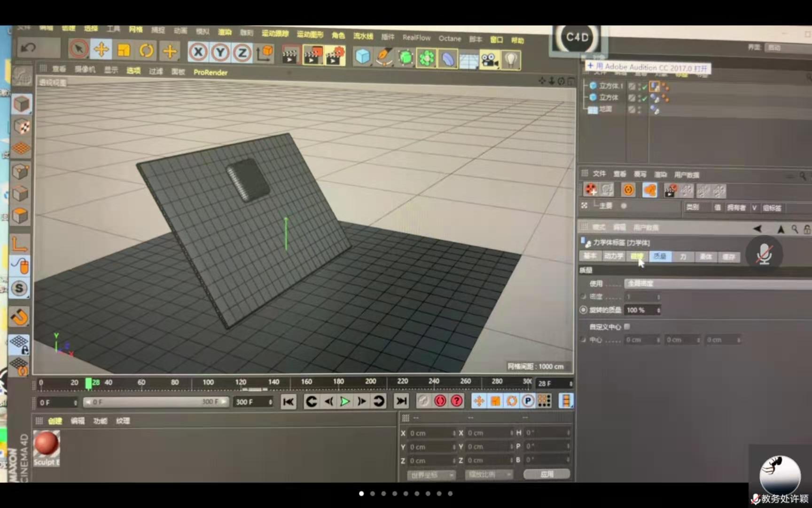Click the 应用 apply button

point(547,474)
